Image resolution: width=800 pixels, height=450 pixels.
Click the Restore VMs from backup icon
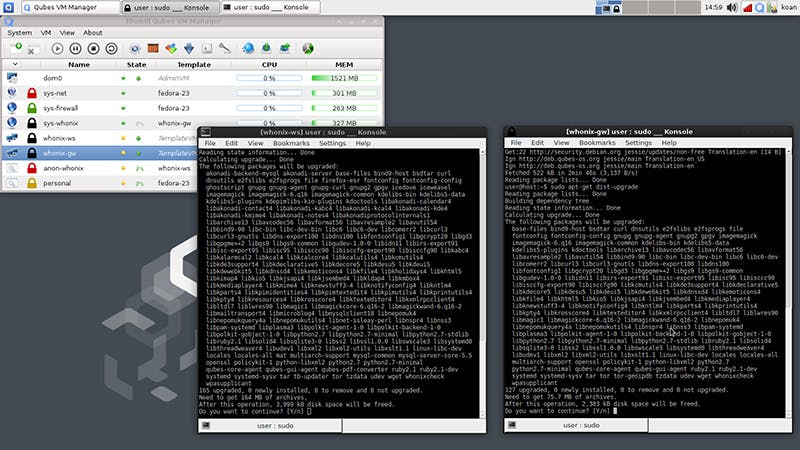coord(285,48)
